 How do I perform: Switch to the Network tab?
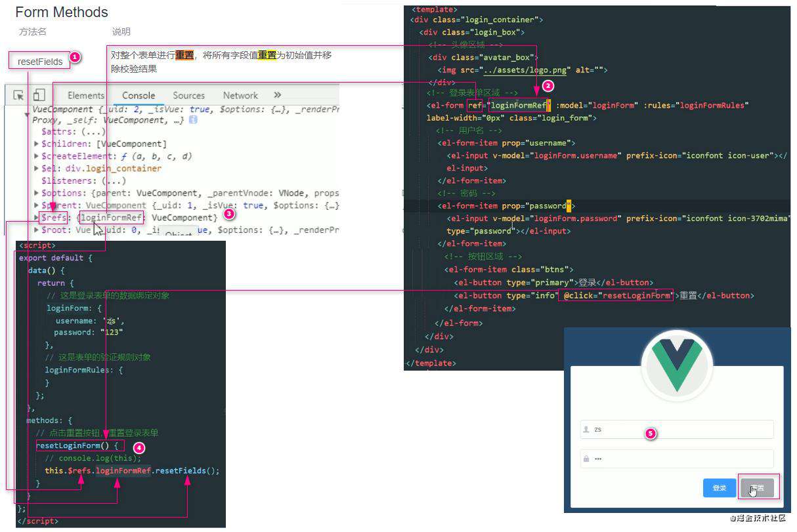[x=240, y=95]
